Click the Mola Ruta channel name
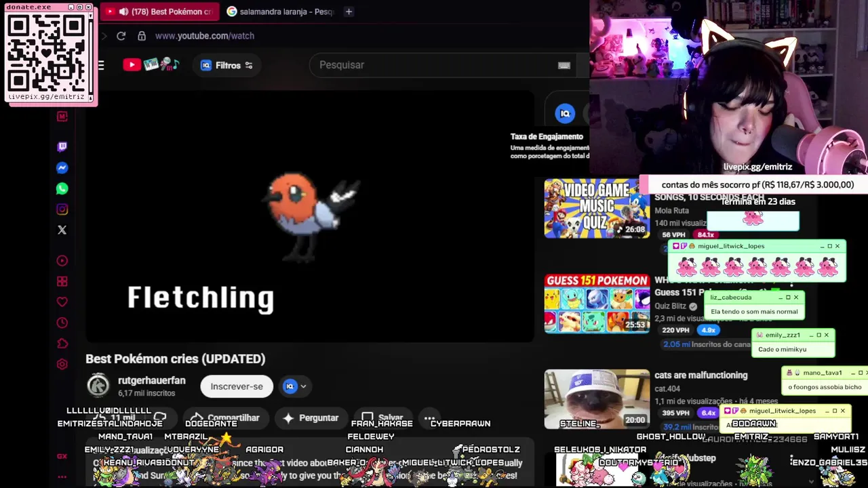 [x=671, y=211]
